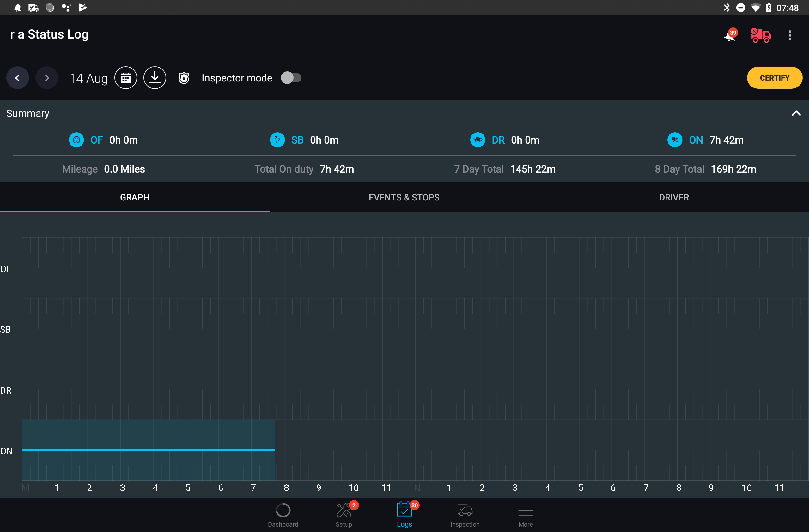Open Logs with 30 badge
The height and width of the screenshot is (532, 809).
point(404,515)
